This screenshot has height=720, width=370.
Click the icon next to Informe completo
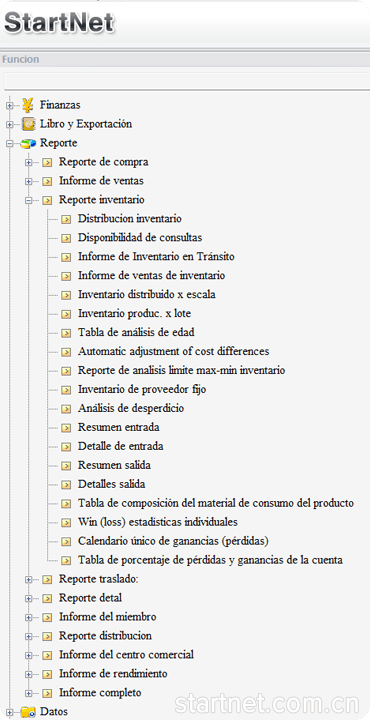point(47,693)
